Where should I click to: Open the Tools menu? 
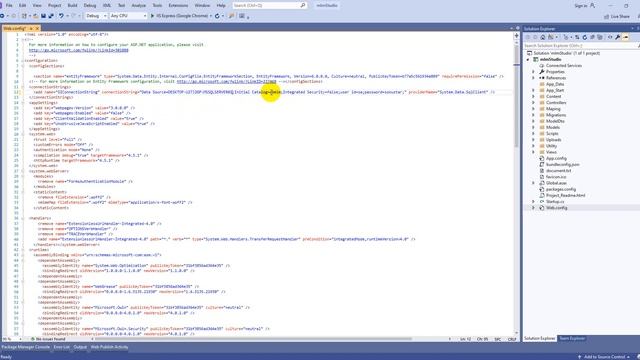(157, 6)
